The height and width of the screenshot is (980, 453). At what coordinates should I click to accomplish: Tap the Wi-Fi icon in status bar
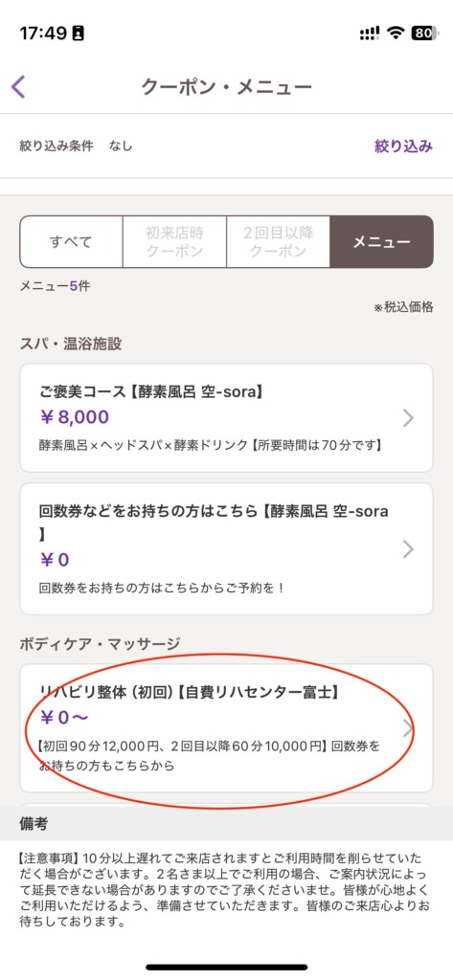[396, 33]
